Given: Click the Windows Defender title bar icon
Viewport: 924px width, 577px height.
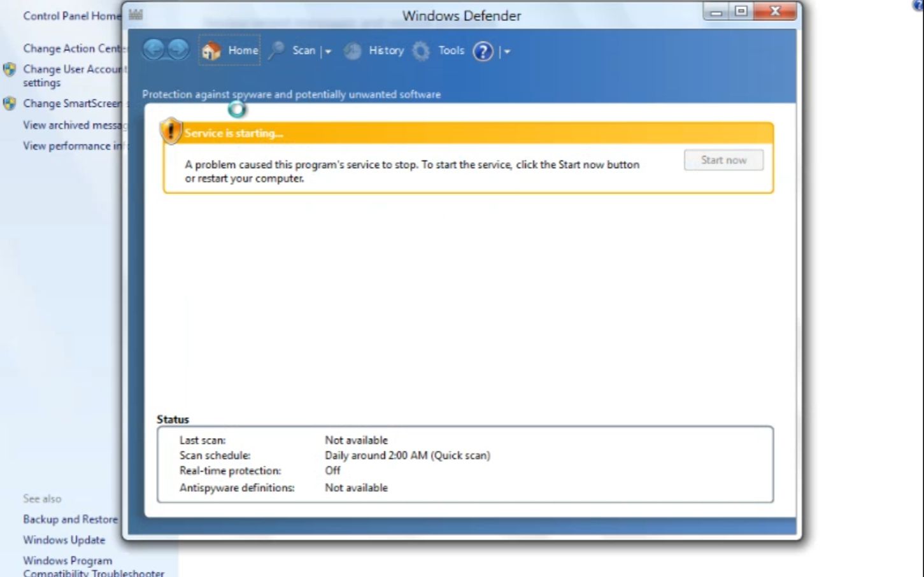Looking at the screenshot, I should pos(136,15).
